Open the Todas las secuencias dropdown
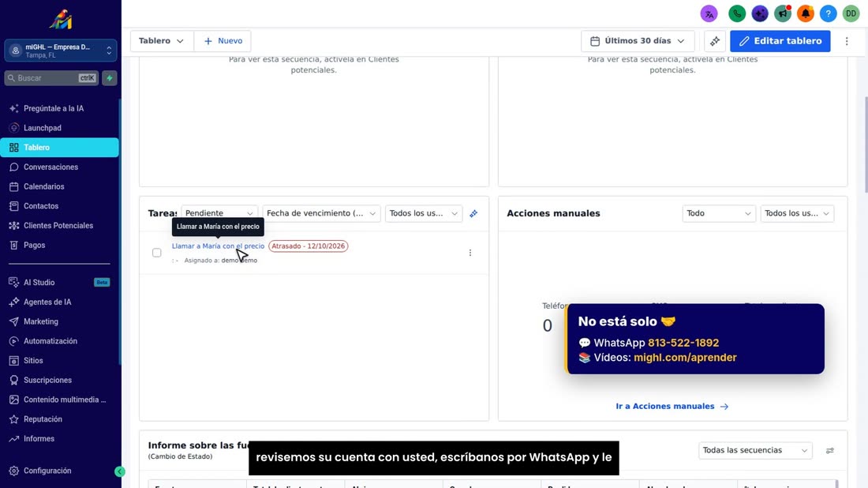Viewport: 868px width, 488px height. pyautogui.click(x=755, y=450)
